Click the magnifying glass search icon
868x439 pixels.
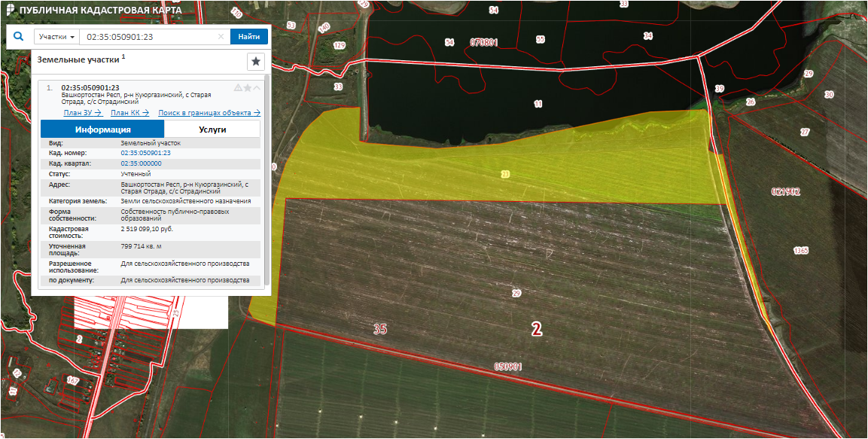pyautogui.click(x=20, y=36)
